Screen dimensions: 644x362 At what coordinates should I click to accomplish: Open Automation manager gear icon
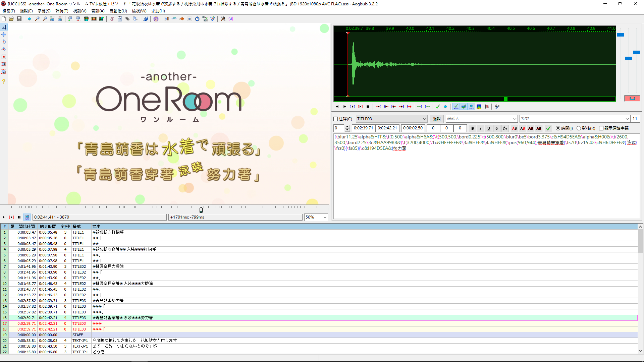(146, 19)
